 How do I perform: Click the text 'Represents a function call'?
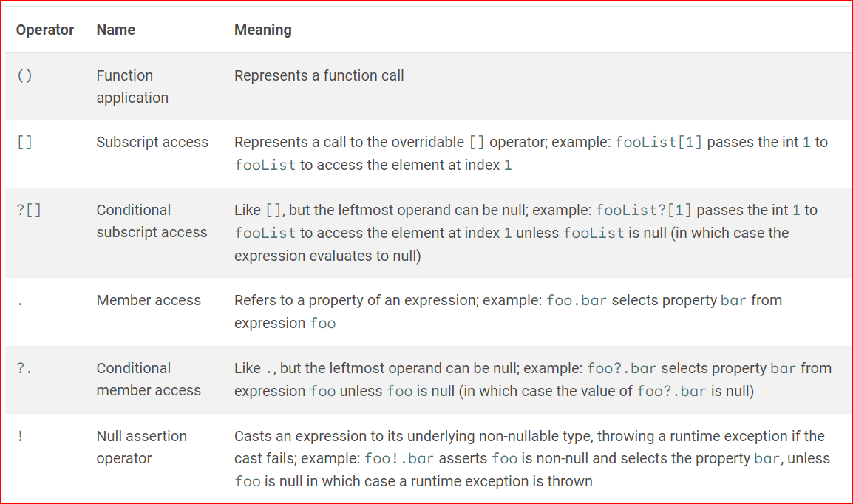pyautogui.click(x=319, y=76)
